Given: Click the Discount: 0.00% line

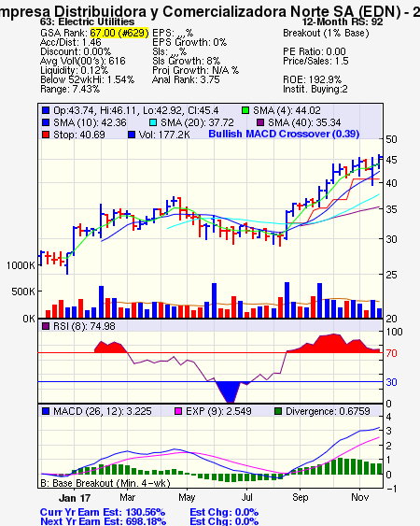Looking at the screenshot, I should tap(76, 51).
